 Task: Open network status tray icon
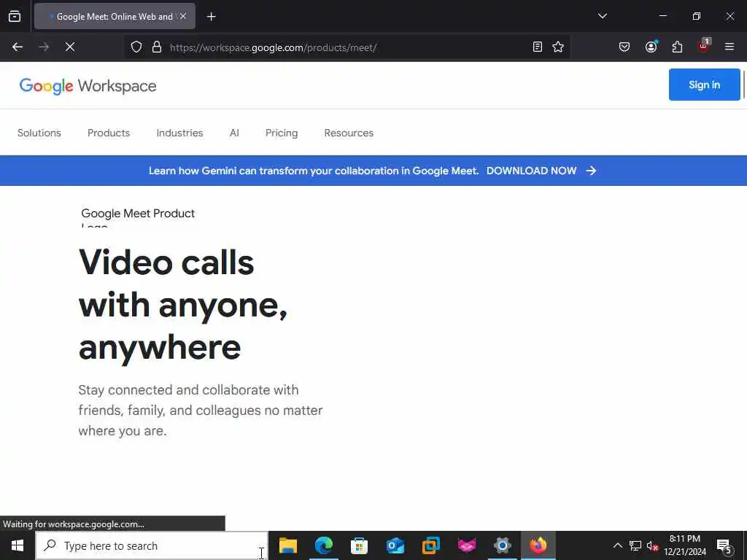tap(635, 545)
